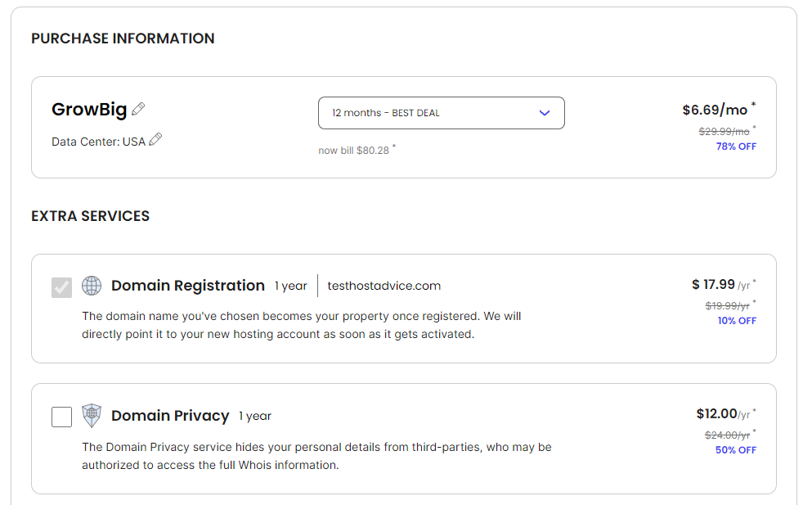
Task: Click the Domain Registration description paragraph
Action: click(x=302, y=325)
